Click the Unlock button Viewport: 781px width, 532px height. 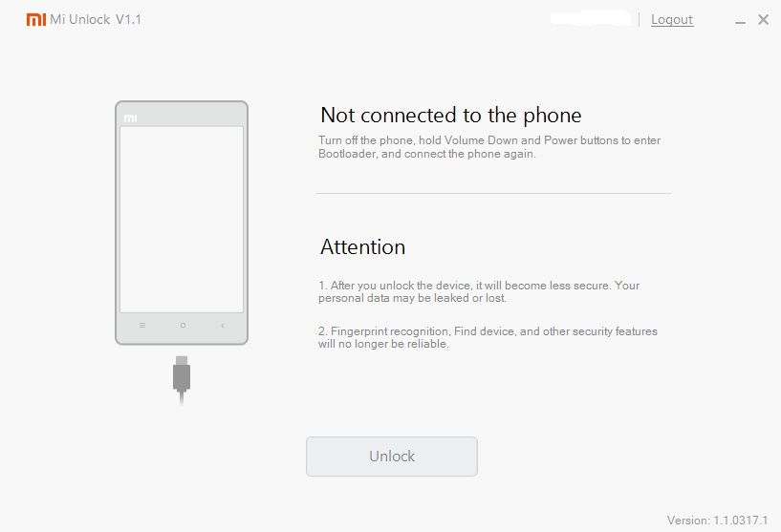[x=392, y=457]
